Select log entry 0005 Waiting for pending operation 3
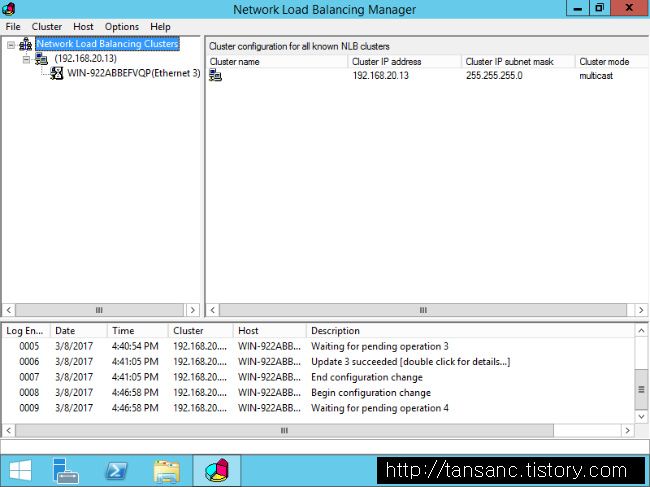Screen dimensions: 650x487 318,346
